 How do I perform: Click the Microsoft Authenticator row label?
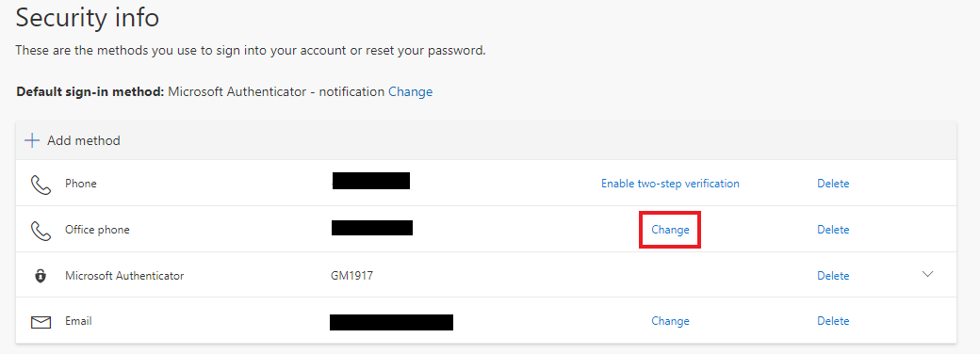124,275
